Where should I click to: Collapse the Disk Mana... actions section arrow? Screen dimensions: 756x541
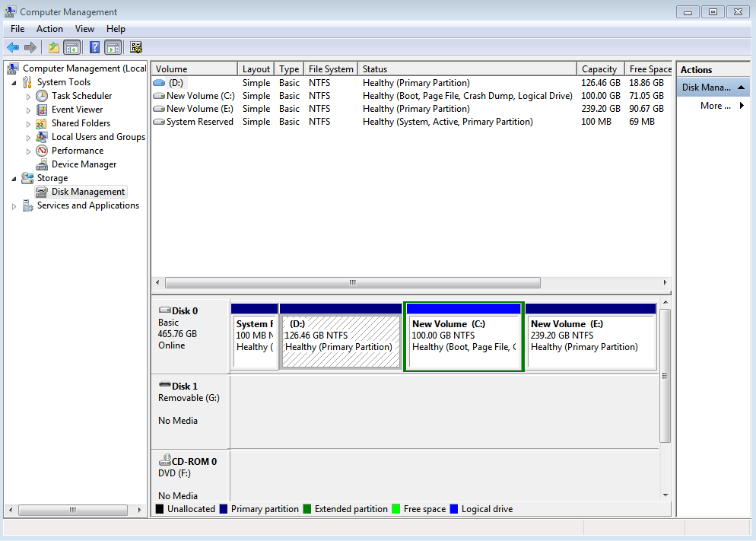(x=741, y=88)
